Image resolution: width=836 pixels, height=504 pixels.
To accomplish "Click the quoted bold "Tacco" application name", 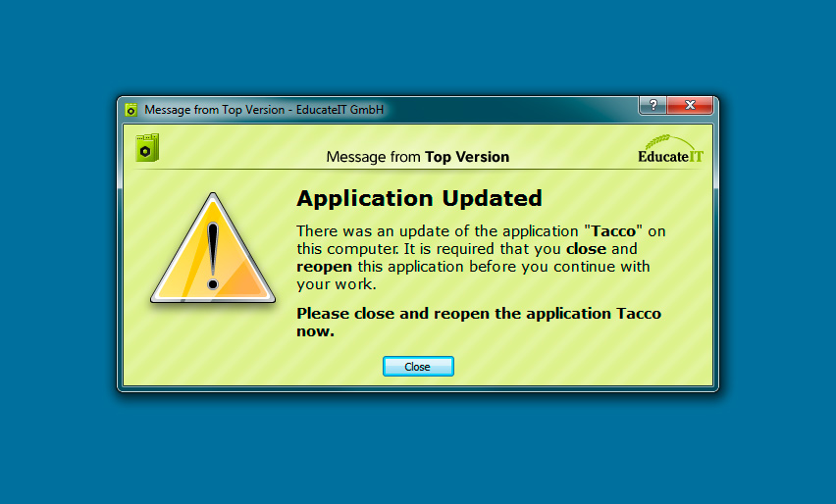I will (x=618, y=231).
